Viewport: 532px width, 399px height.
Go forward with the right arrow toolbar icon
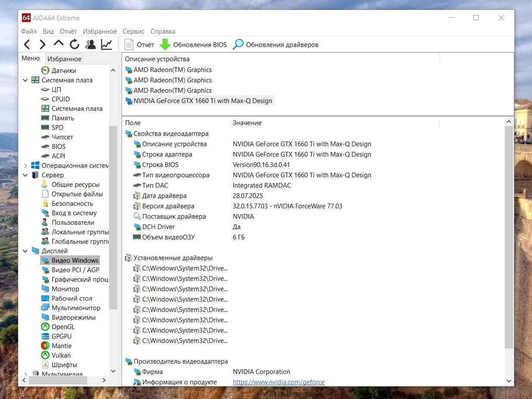[42, 44]
